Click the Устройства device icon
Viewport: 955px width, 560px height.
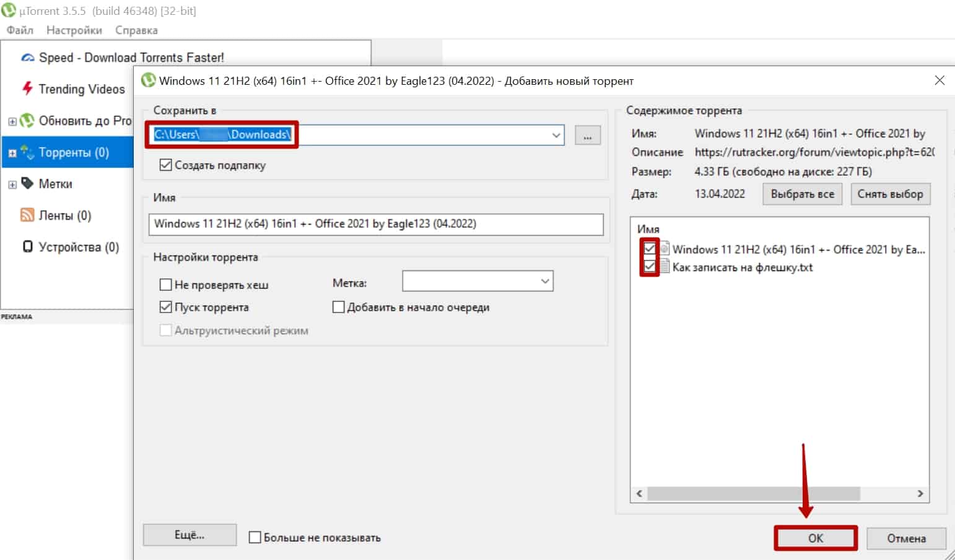coord(27,246)
